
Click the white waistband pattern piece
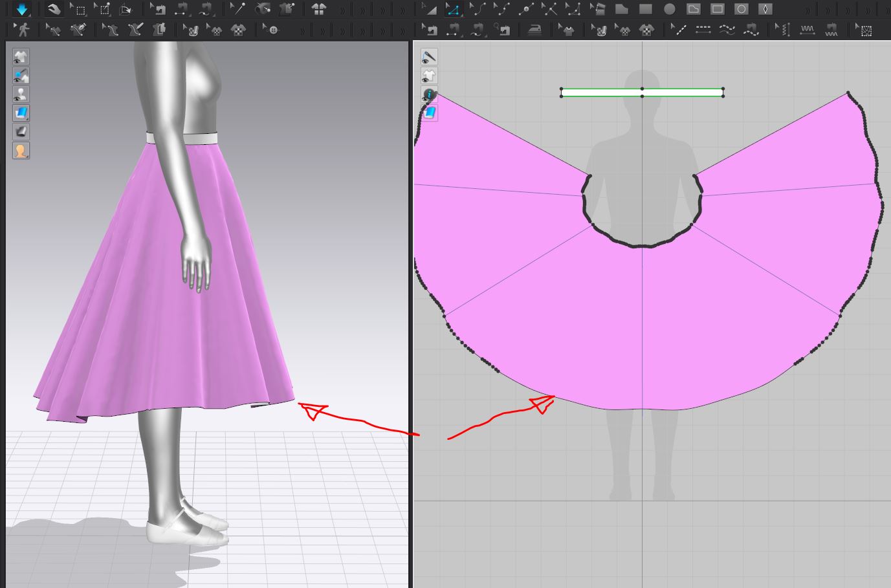click(x=602, y=93)
